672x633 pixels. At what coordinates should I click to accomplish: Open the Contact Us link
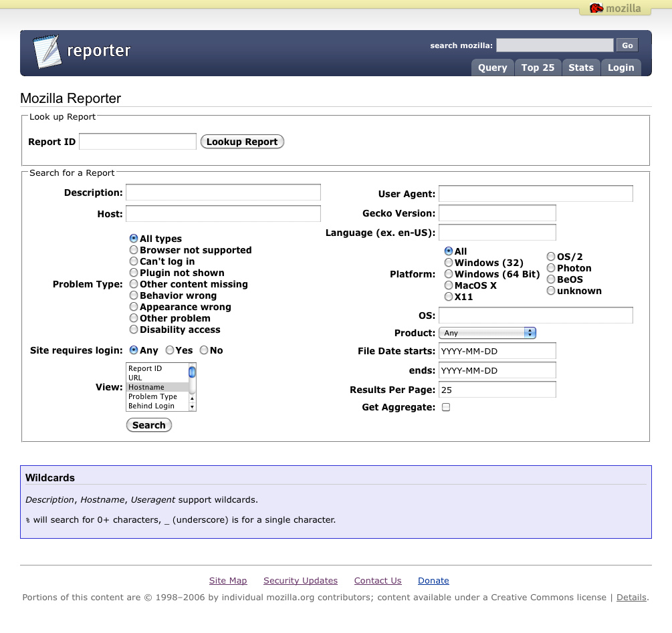point(378,581)
